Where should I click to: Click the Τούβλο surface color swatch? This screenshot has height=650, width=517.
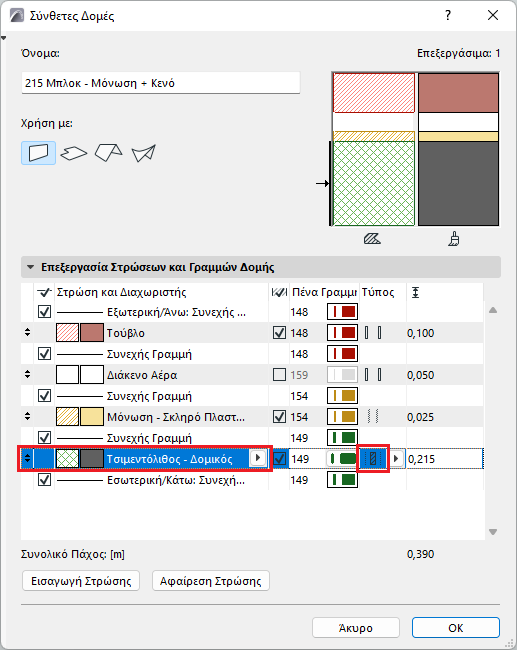point(92,333)
